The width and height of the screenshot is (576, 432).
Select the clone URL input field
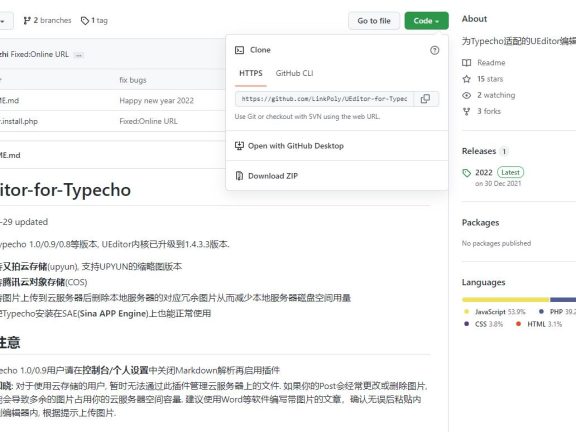[324, 99]
